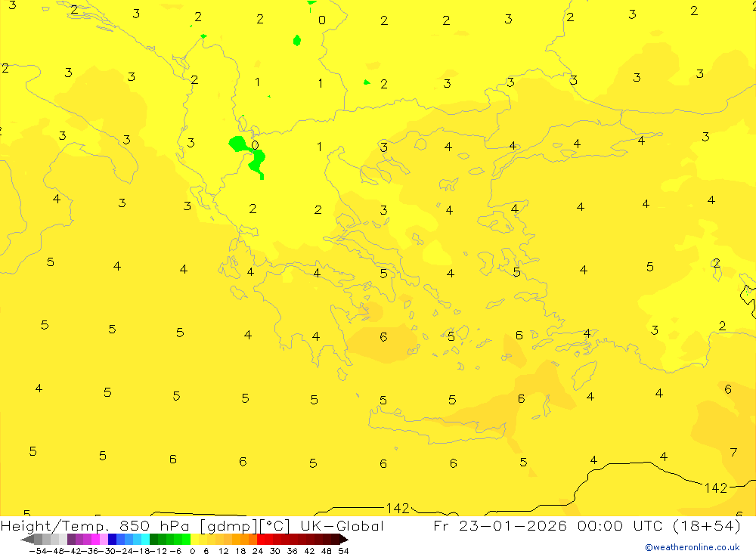Viewport: 756px width, 554px height.
Task: Click the 'Fr' weekday abbreviation
Action: click(442, 525)
